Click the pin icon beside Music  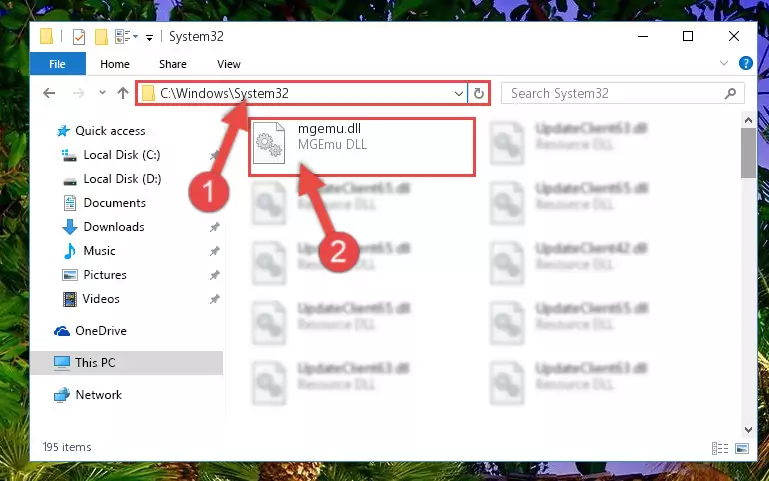(214, 251)
